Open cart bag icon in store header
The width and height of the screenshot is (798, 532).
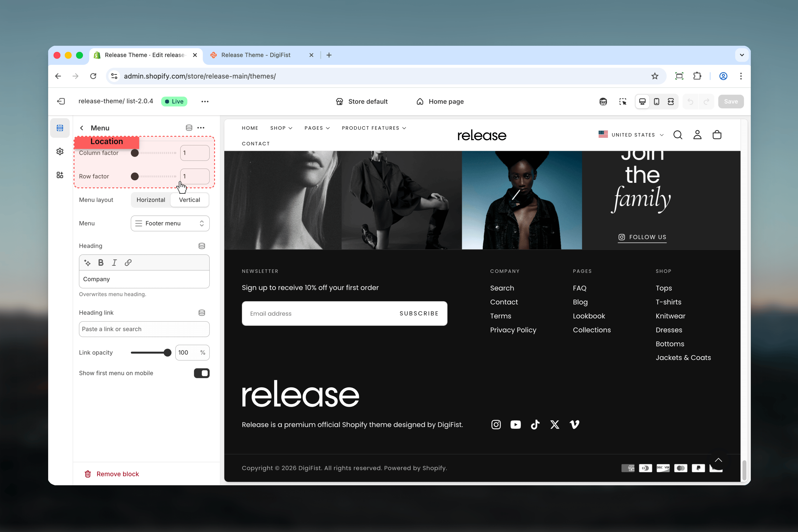tap(717, 135)
